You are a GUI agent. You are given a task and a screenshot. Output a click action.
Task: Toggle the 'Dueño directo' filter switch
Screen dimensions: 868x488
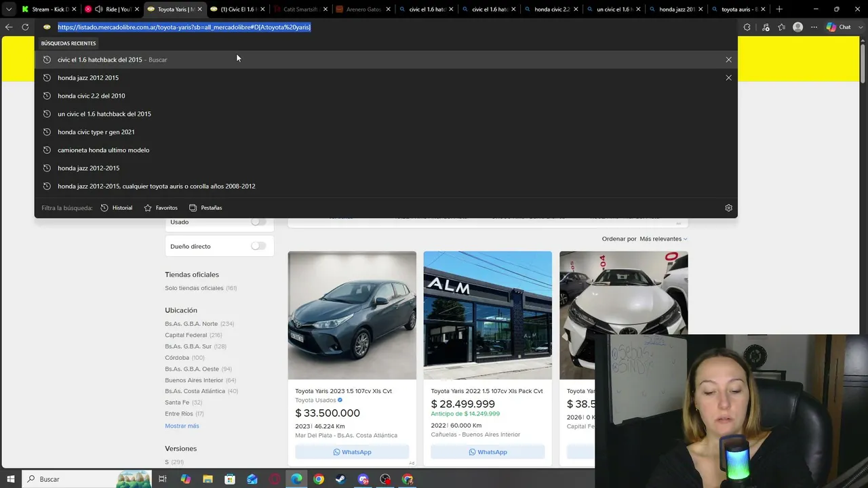click(x=258, y=246)
